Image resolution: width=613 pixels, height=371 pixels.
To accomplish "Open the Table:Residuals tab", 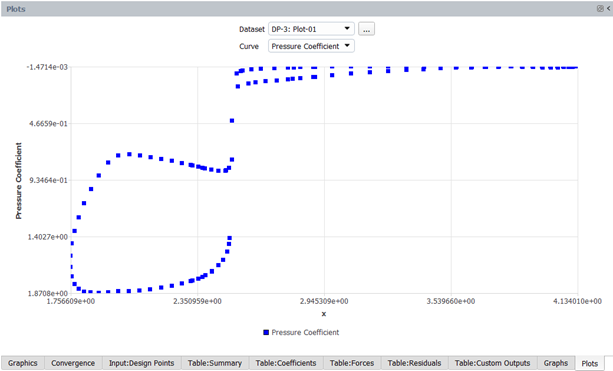I will pyautogui.click(x=414, y=363).
